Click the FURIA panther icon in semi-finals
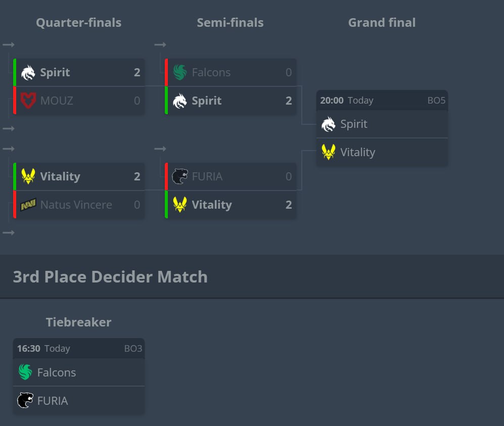504x426 pixels. coord(180,176)
